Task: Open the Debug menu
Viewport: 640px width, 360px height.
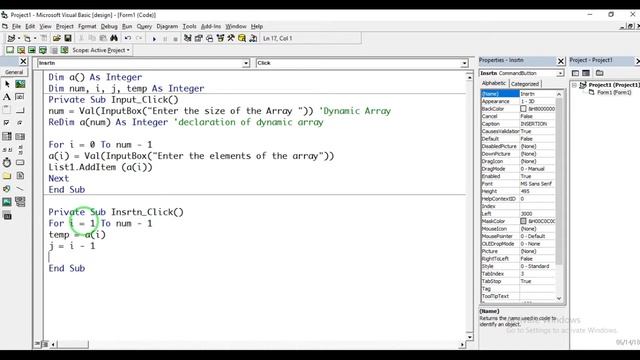Action: pos(109,27)
